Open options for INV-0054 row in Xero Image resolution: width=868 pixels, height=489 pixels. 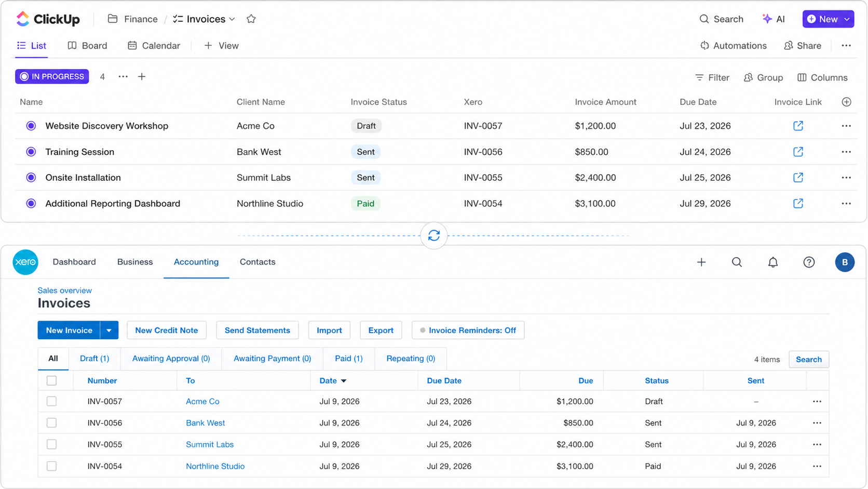click(x=817, y=467)
